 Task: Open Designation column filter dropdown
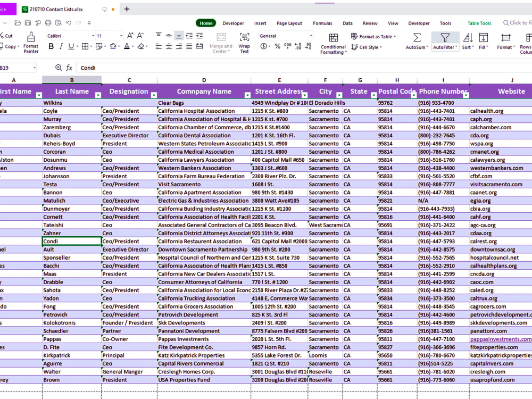(x=154, y=95)
